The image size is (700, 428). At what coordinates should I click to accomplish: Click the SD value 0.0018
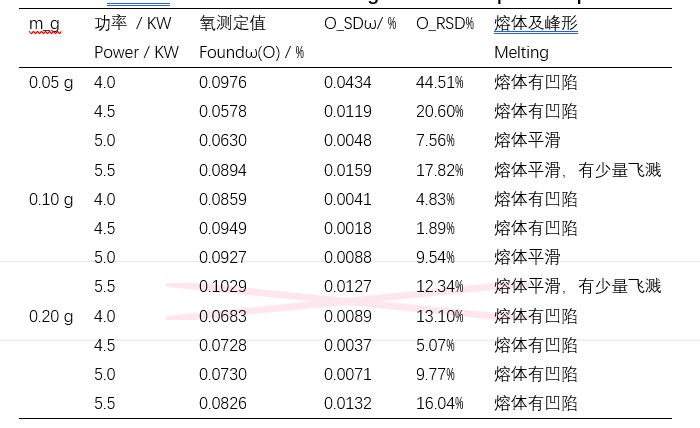tap(347, 228)
